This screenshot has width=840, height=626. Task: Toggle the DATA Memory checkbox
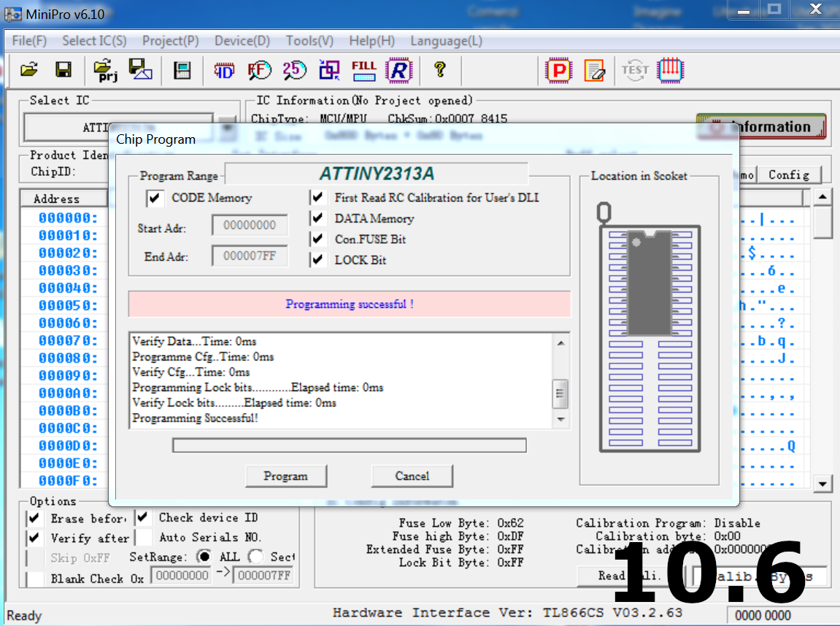(x=317, y=218)
